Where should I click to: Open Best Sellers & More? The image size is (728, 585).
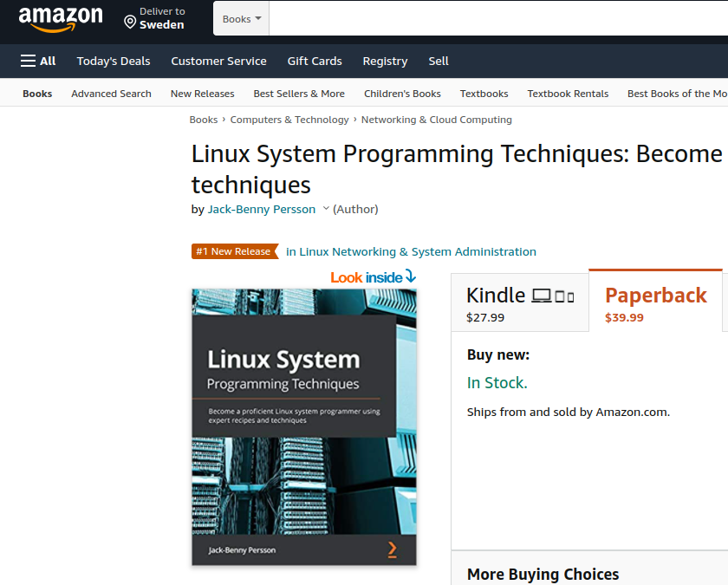(x=299, y=94)
